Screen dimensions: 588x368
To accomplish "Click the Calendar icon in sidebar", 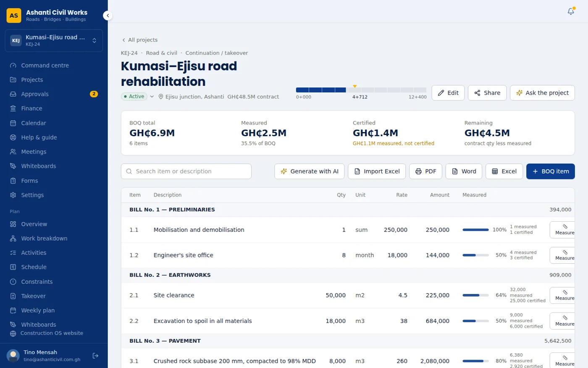I will click(13, 123).
